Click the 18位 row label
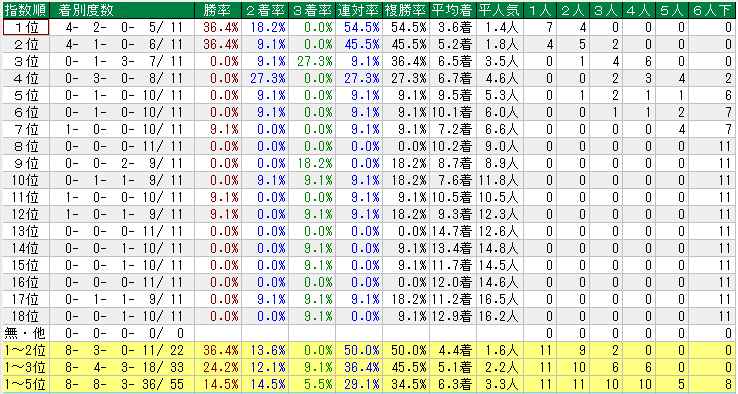The image size is (738, 394). 25,316
